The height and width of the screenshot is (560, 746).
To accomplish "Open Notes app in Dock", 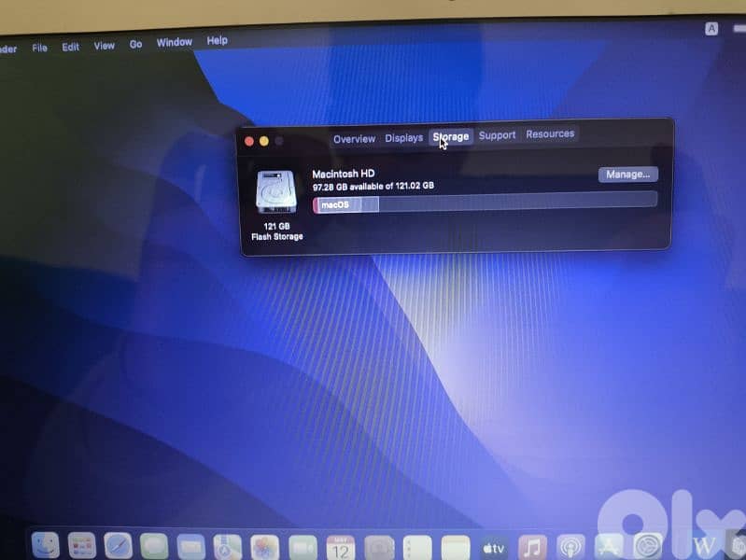I will pyautogui.click(x=456, y=549).
